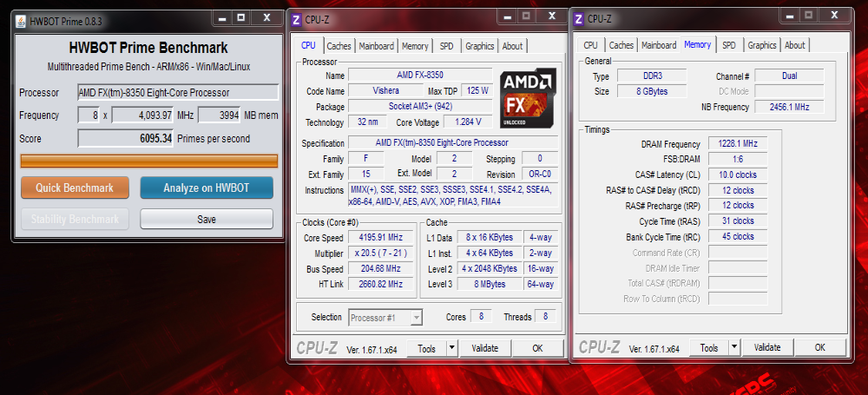Click the Max TDP value 125 W
Screen dimensions: 868x395
tap(477, 91)
